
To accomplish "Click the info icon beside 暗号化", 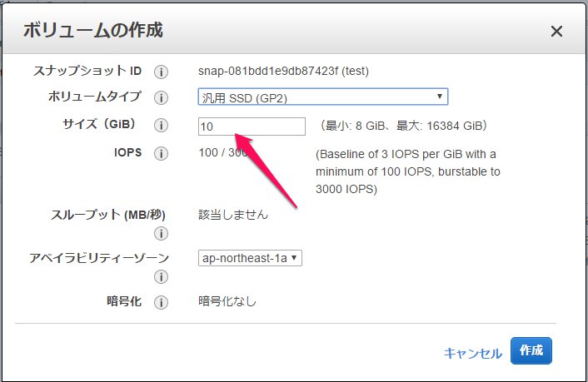I will (x=162, y=302).
